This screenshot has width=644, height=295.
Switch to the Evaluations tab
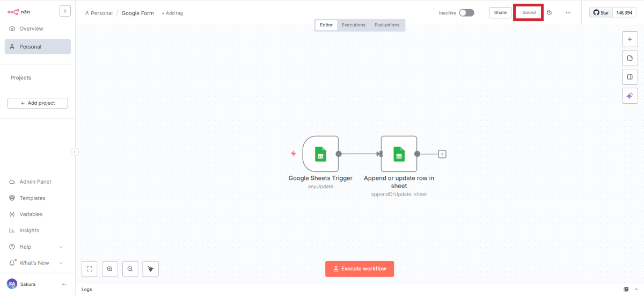click(387, 25)
